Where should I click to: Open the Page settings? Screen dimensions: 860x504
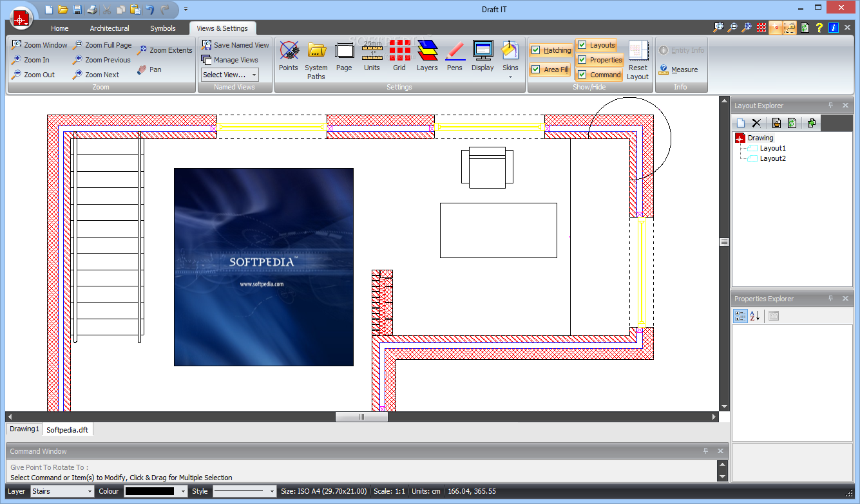[344, 57]
